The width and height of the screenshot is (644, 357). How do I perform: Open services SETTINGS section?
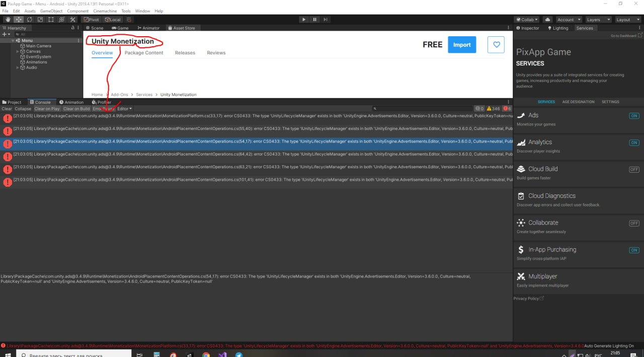click(x=610, y=102)
